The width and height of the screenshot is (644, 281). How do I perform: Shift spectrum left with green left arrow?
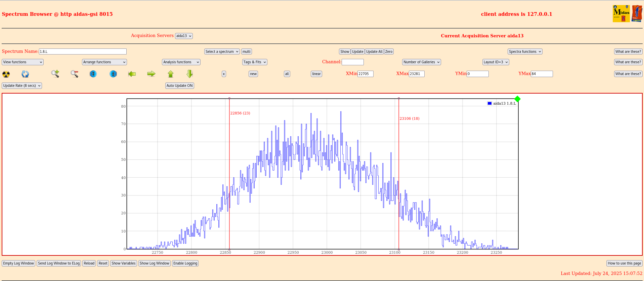coord(132,74)
